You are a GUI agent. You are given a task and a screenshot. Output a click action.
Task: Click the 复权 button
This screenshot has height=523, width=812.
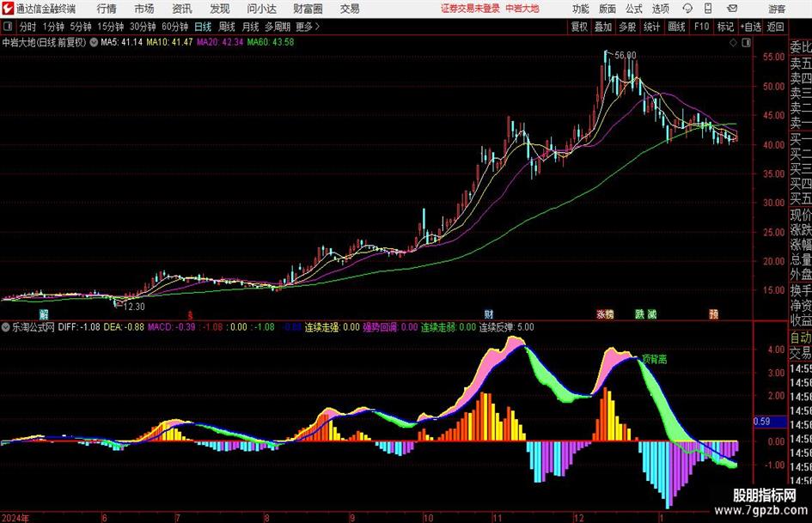point(579,27)
